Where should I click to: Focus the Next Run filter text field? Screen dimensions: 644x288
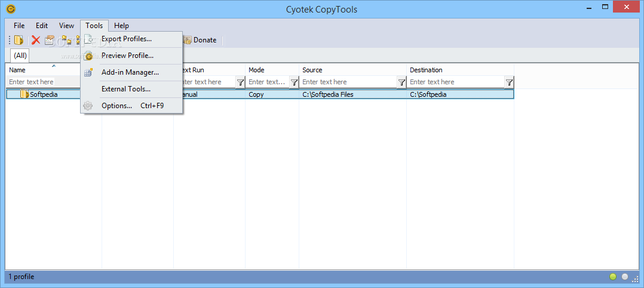[x=209, y=82]
